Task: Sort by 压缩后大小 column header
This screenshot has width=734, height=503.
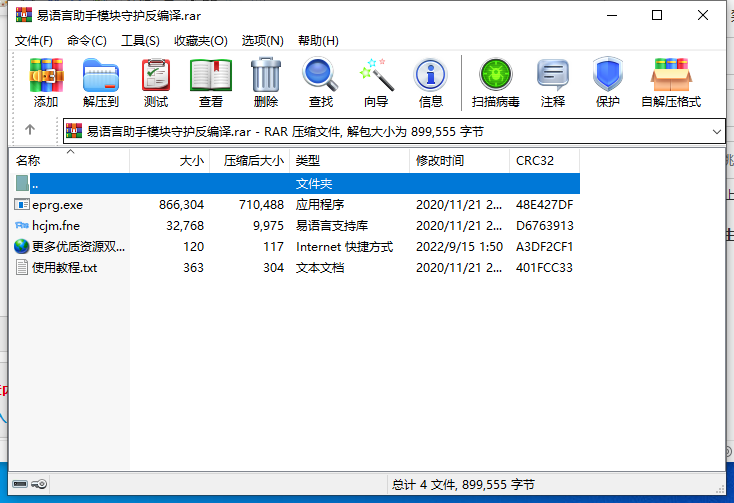Action: (250, 161)
